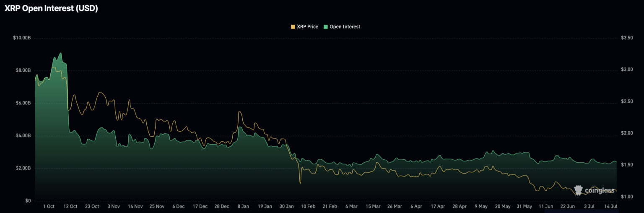
Task: Click the 28 Dec date label
Action: [222, 207]
